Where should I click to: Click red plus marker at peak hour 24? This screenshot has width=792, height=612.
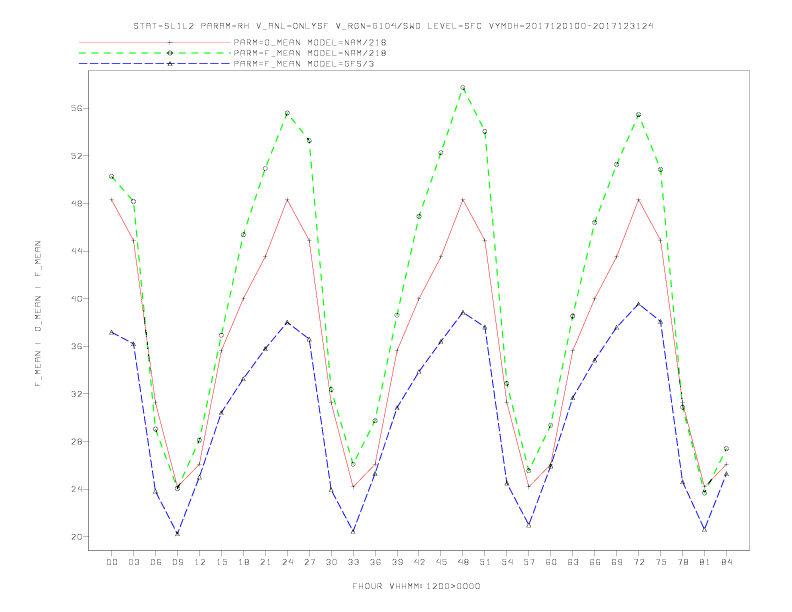(x=287, y=200)
